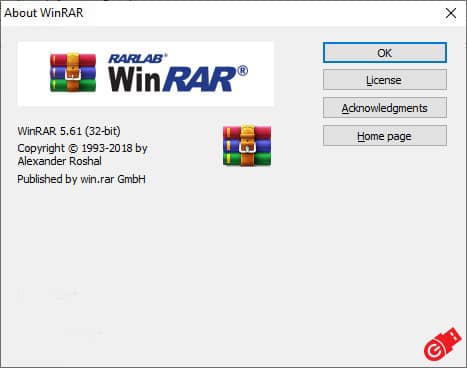Select the 'WinRAR 5.61 (32-bit)' version text
Screen dimensions: 467x368
pos(69,131)
